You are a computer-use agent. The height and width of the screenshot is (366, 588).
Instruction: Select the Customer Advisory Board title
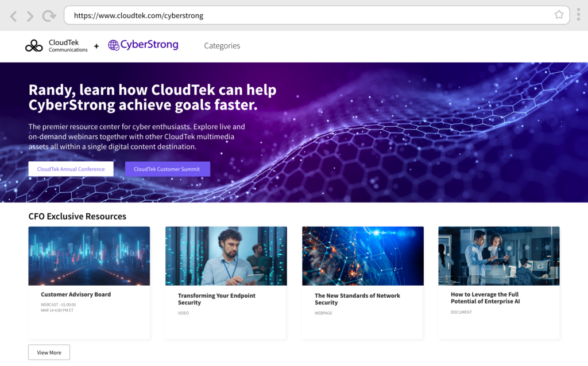tap(76, 294)
